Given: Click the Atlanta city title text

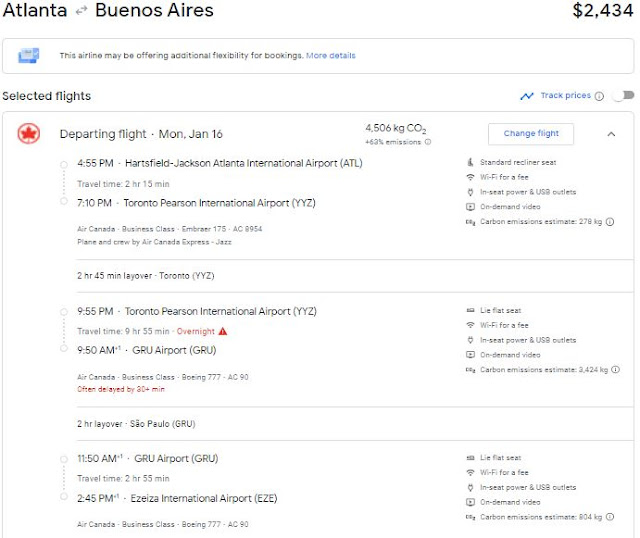Looking at the screenshot, I should [35, 10].
